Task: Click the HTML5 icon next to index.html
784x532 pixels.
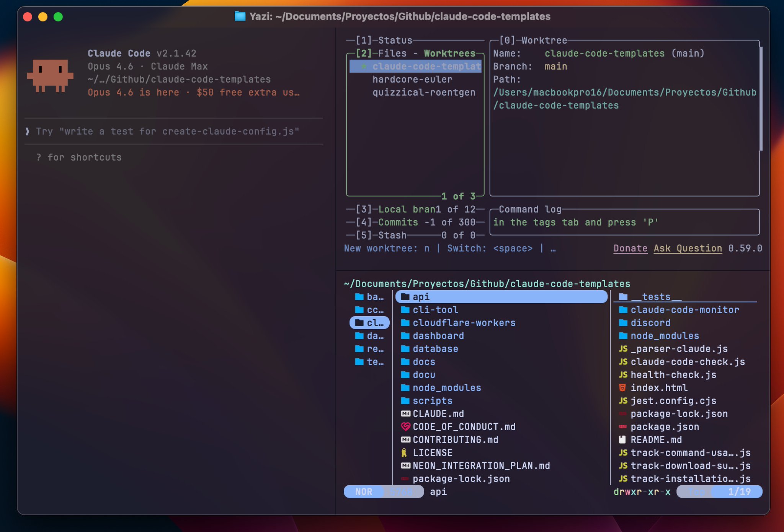Action: [x=623, y=388]
